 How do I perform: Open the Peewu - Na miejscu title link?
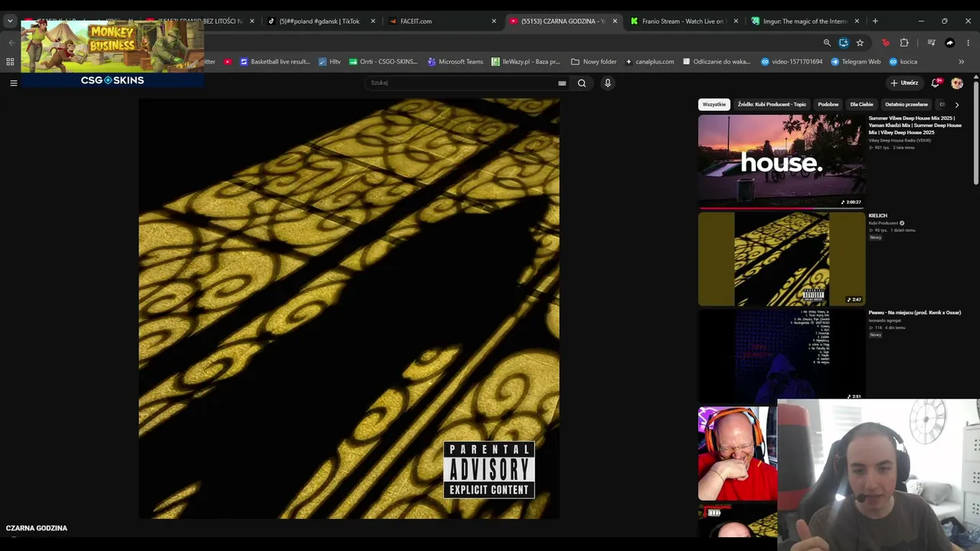(914, 313)
